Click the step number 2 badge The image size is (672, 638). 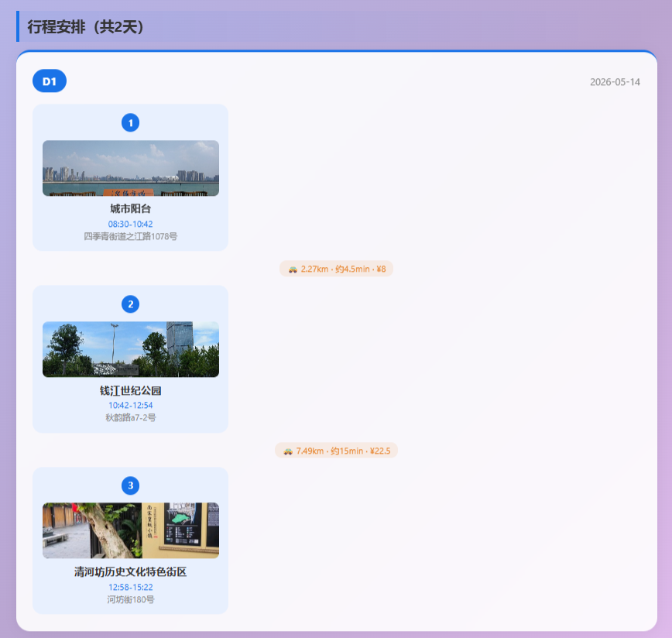(x=130, y=304)
